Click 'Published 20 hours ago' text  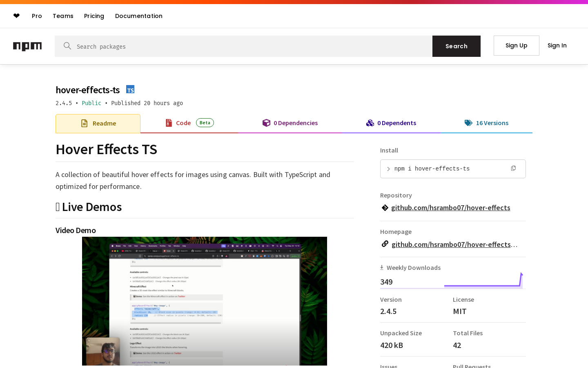tap(147, 103)
